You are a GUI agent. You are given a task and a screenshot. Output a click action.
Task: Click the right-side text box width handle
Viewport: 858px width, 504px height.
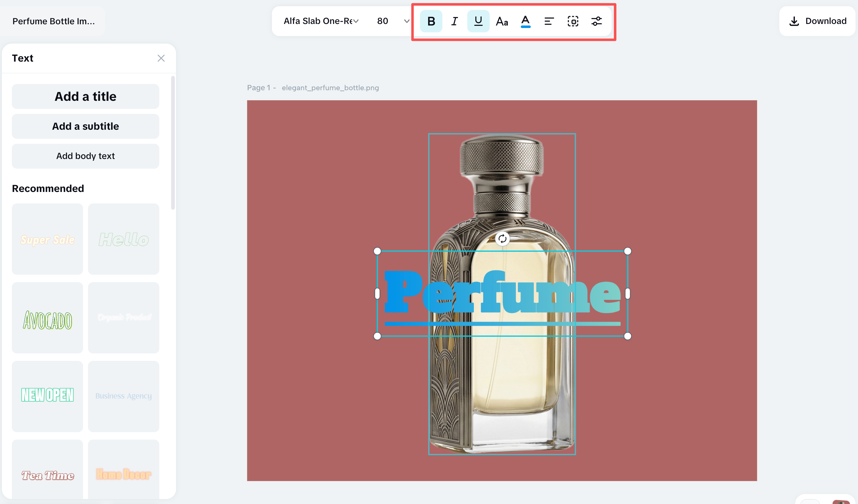tap(627, 294)
